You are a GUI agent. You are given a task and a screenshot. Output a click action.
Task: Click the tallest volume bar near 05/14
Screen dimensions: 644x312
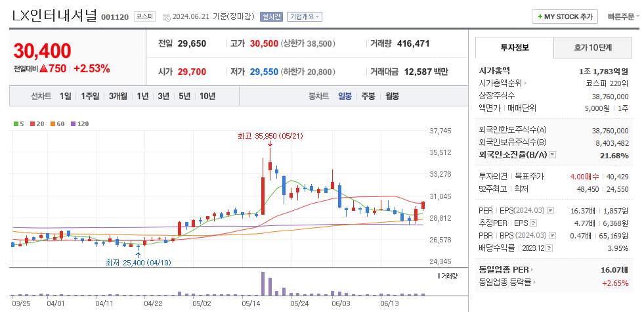pyautogui.click(x=263, y=284)
